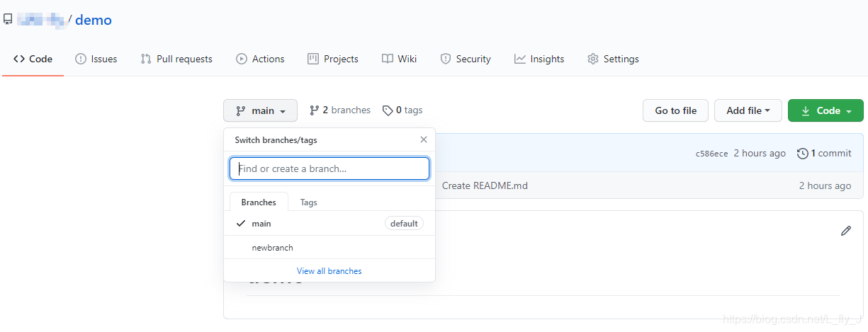Select the Branches tab in popup

click(259, 202)
